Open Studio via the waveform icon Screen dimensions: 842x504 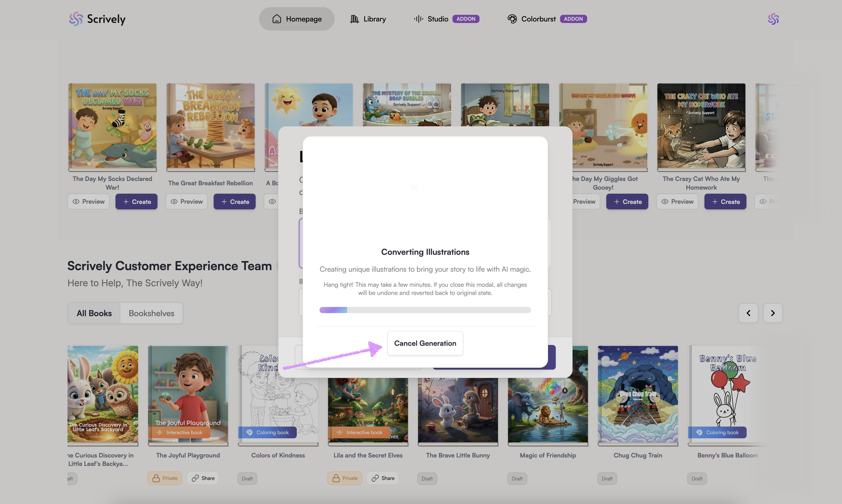point(418,19)
